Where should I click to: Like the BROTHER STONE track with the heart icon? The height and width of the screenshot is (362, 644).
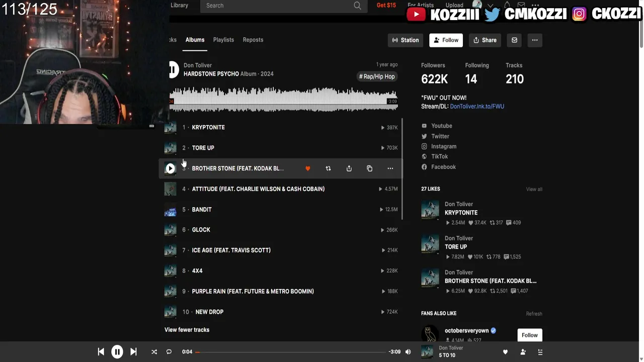(308, 168)
